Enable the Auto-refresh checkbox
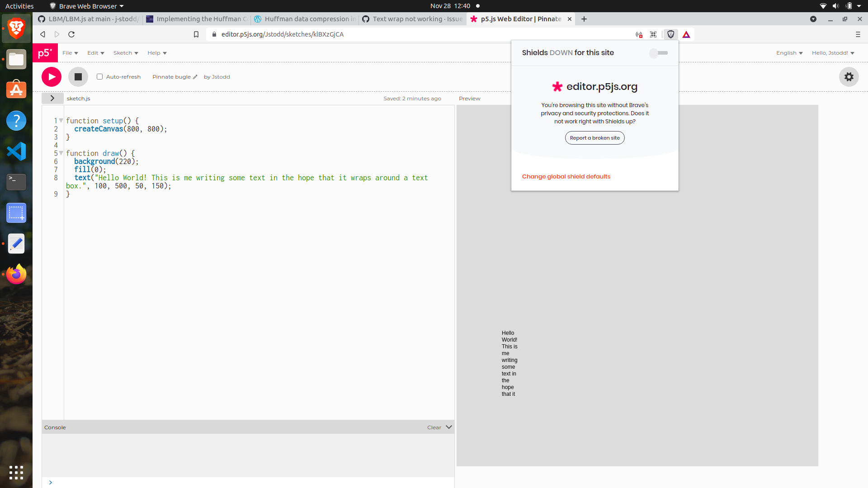868x488 pixels. coord(99,76)
